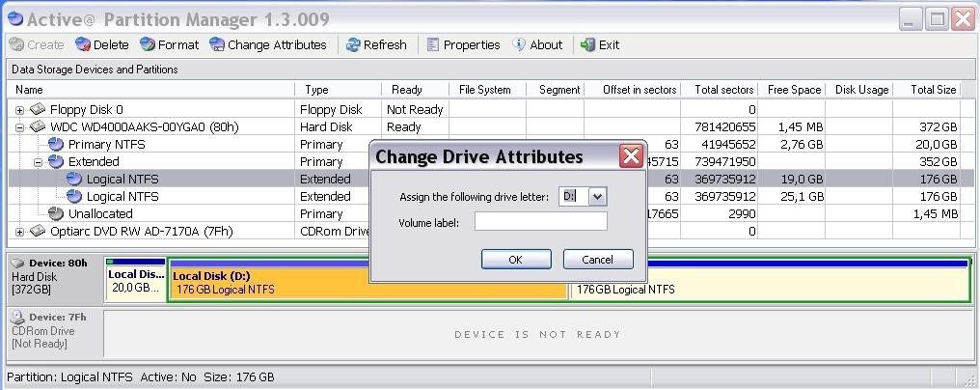Viewport: 980px width, 390px height.
Task: Click the About info icon
Action: (519, 44)
